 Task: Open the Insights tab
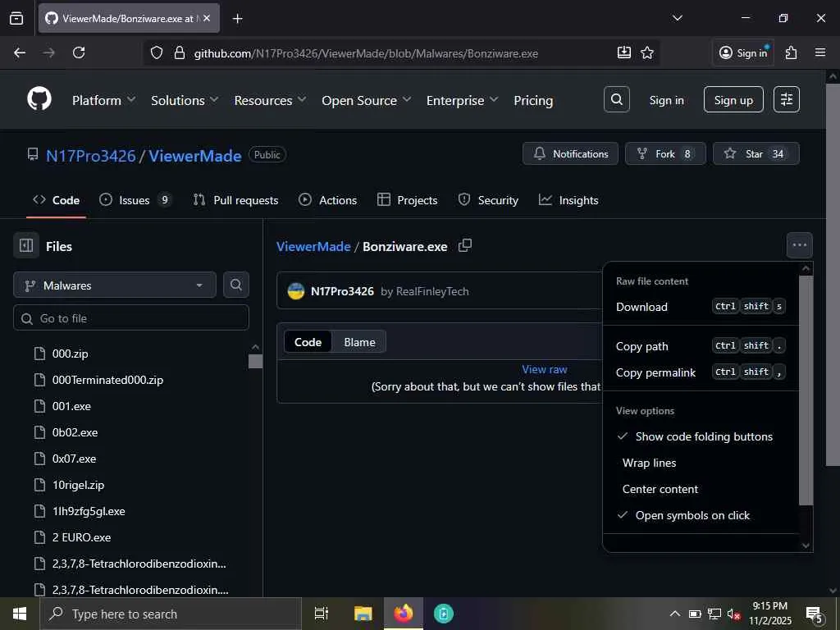[x=568, y=200]
